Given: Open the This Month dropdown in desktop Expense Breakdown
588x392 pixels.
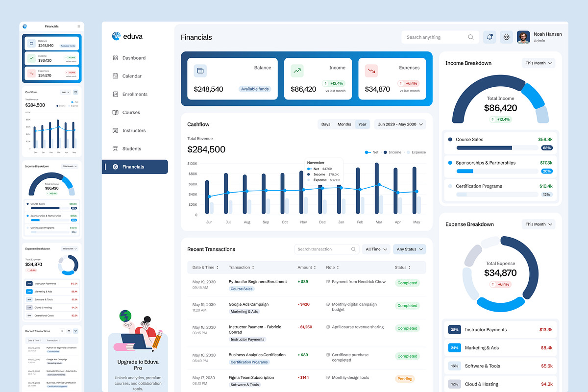Looking at the screenshot, I should tap(539, 224).
